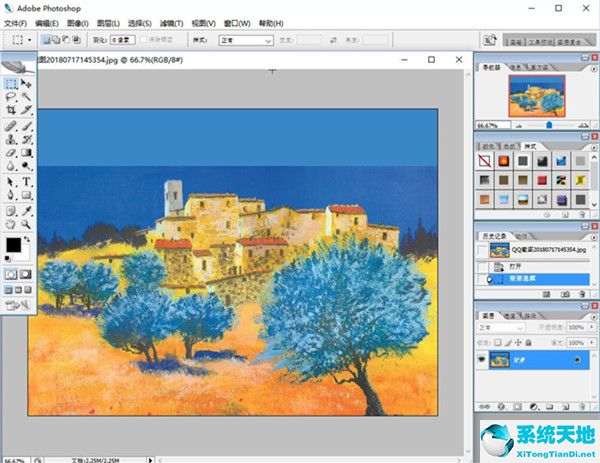Image resolution: width=600 pixels, height=463 pixels.
Task: Create new adjustment layer icon
Action: click(534, 406)
